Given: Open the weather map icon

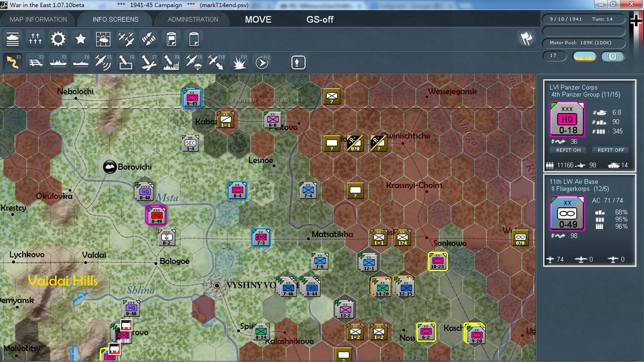Looking at the screenshot, I should coord(103,39).
